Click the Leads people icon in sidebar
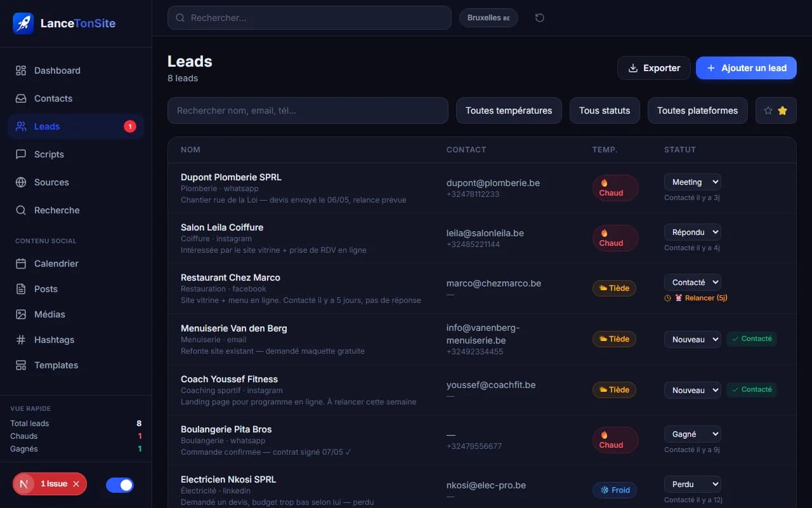This screenshot has height=508, width=812. point(21,126)
